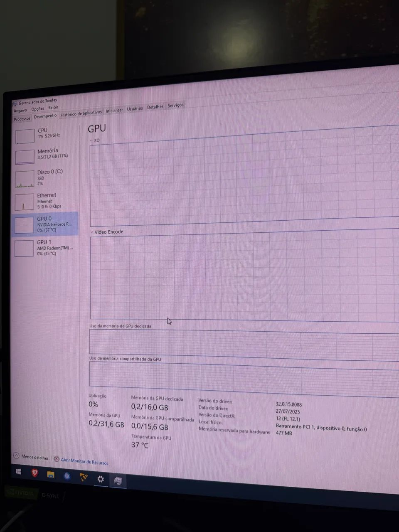This screenshot has width=399, height=532.
Task: Click the Abrir Monitor de Recursos icon
Action: pos(57,459)
